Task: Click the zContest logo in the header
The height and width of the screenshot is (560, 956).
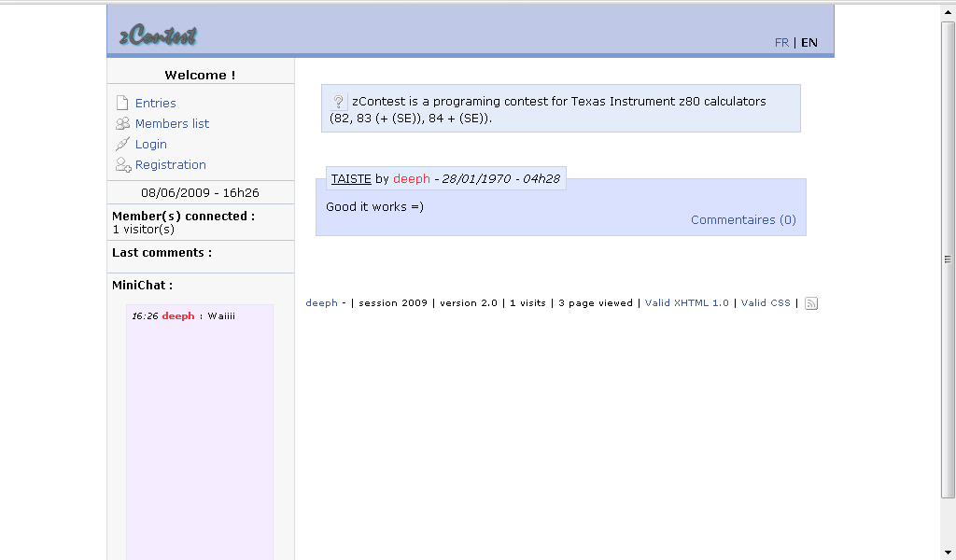Action: [159, 35]
